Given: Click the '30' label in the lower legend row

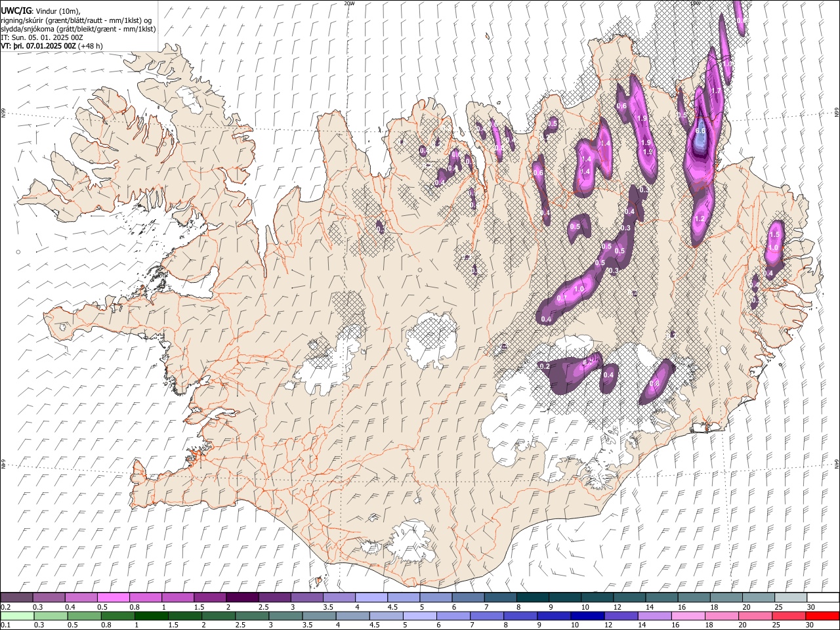Looking at the screenshot, I should 810,625.
